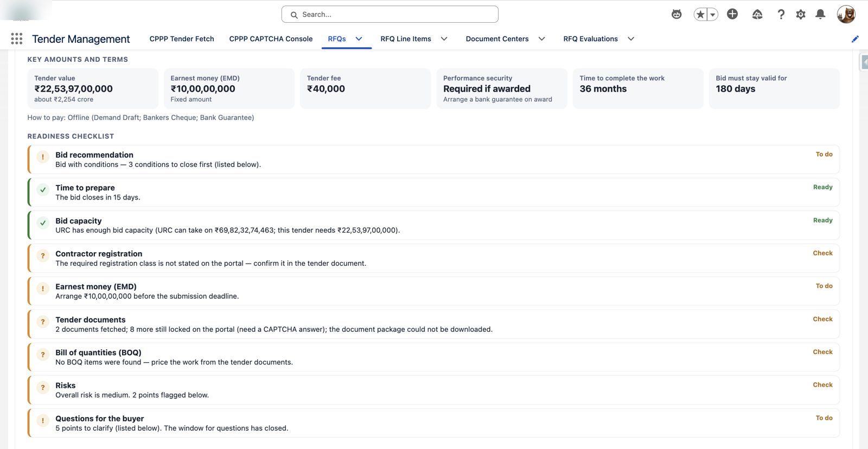Click the Tender documents question icon

pyautogui.click(x=43, y=322)
